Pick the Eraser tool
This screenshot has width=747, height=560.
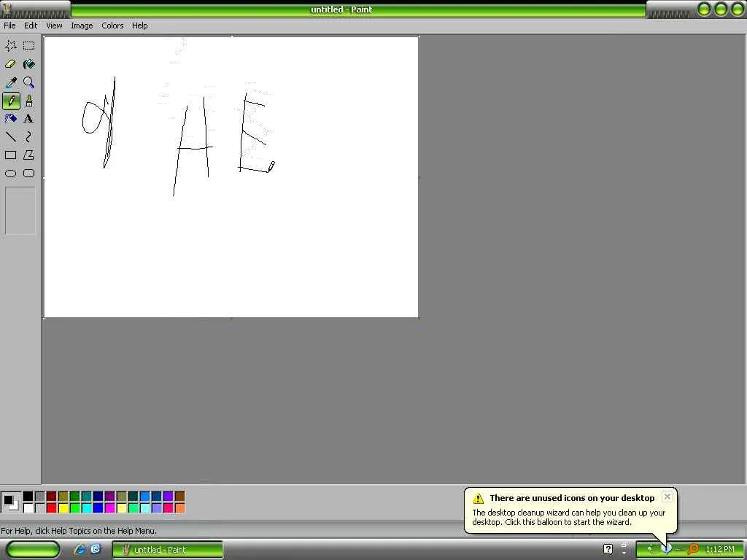pyautogui.click(x=10, y=64)
